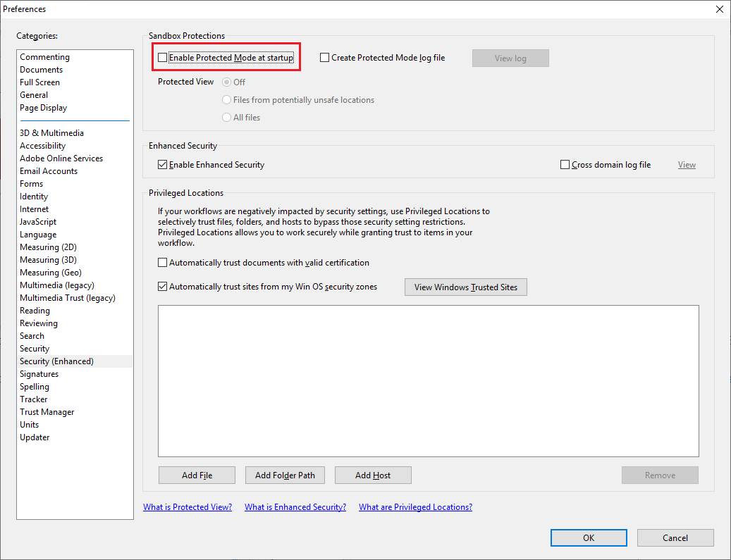Select Reviewing category
The height and width of the screenshot is (560, 731).
[75, 323]
